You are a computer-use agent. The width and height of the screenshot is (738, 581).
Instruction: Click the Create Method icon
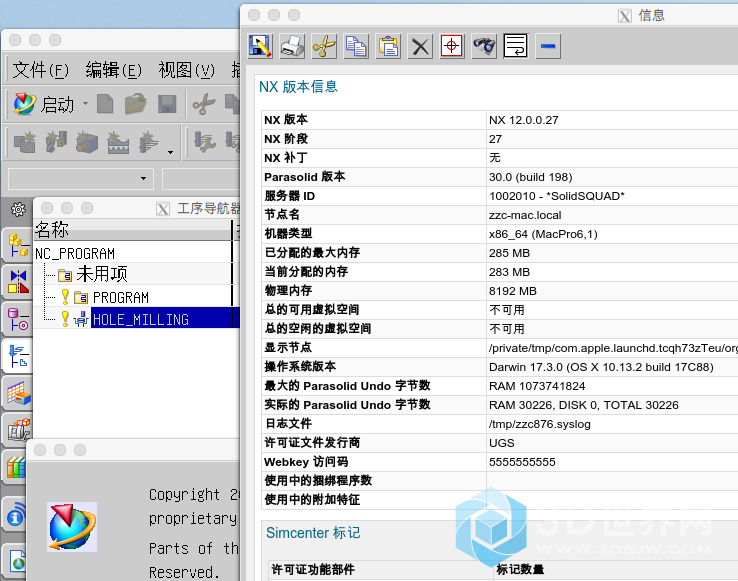tap(118, 143)
